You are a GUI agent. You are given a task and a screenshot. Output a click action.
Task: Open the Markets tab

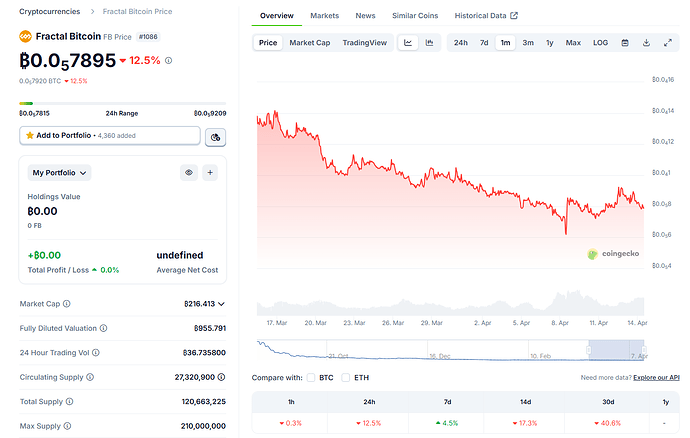click(324, 15)
